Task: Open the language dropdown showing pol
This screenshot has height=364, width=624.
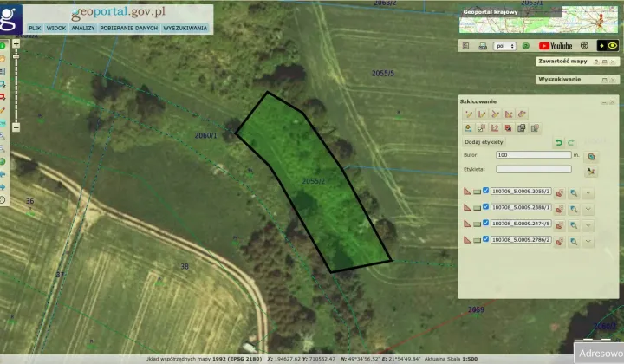Action: tap(504, 46)
